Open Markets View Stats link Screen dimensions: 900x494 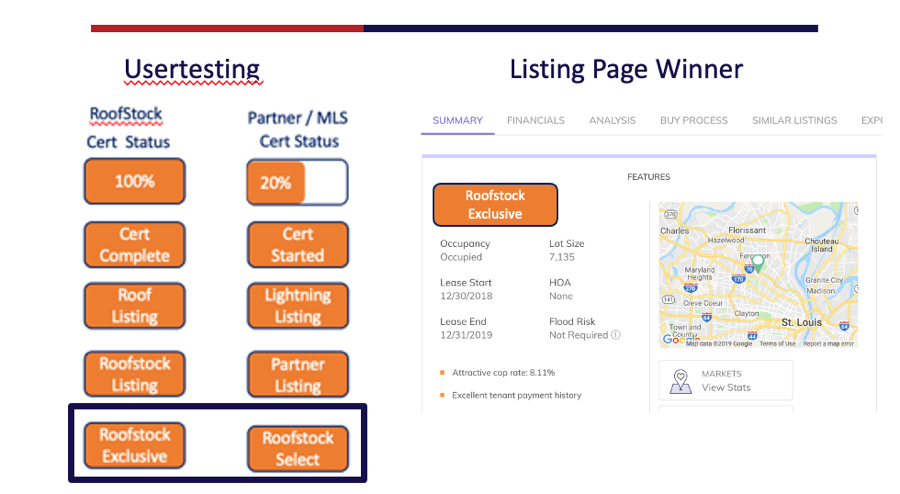click(x=726, y=387)
